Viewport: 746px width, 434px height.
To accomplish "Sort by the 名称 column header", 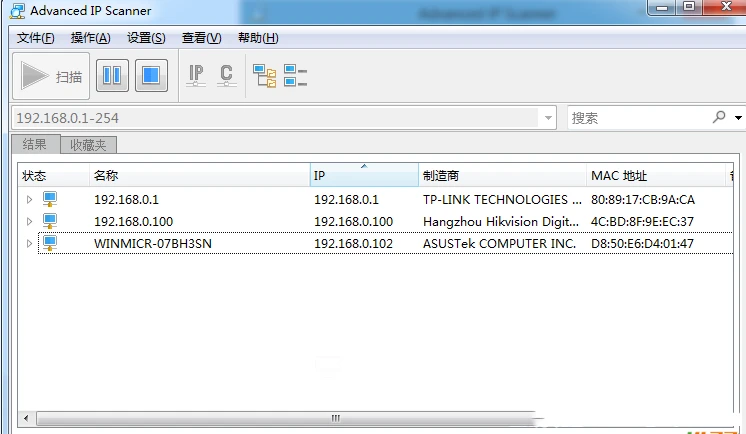I will click(x=200, y=175).
